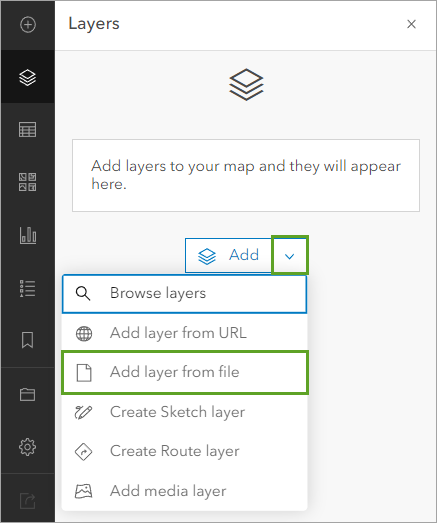Open the Map properties gear icon
Image resolution: width=437 pixels, height=523 pixels.
(28, 447)
